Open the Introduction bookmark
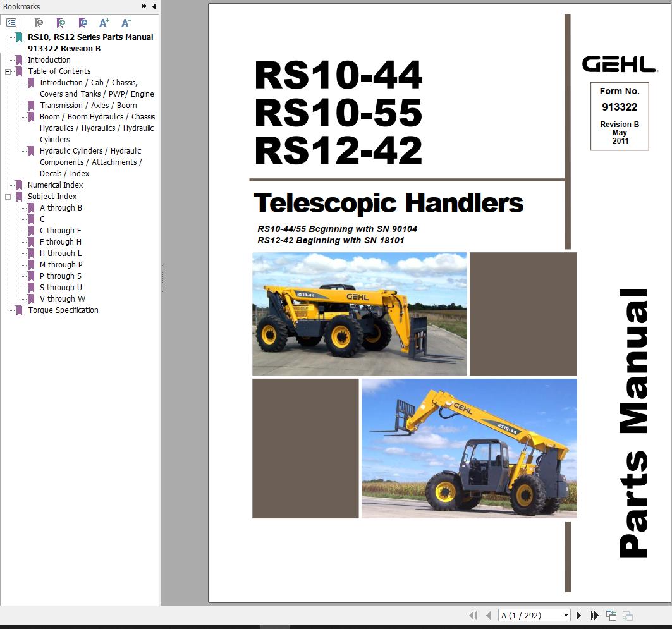672x629 pixels. coord(49,60)
